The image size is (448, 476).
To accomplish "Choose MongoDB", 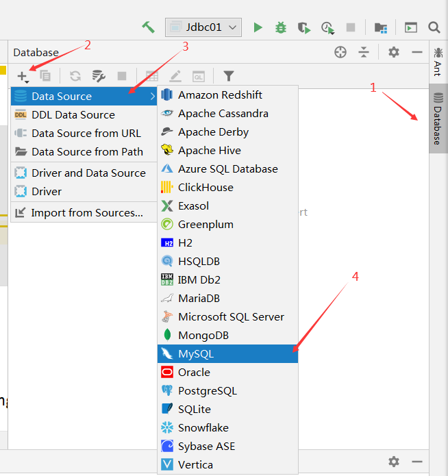I will 228,336.
